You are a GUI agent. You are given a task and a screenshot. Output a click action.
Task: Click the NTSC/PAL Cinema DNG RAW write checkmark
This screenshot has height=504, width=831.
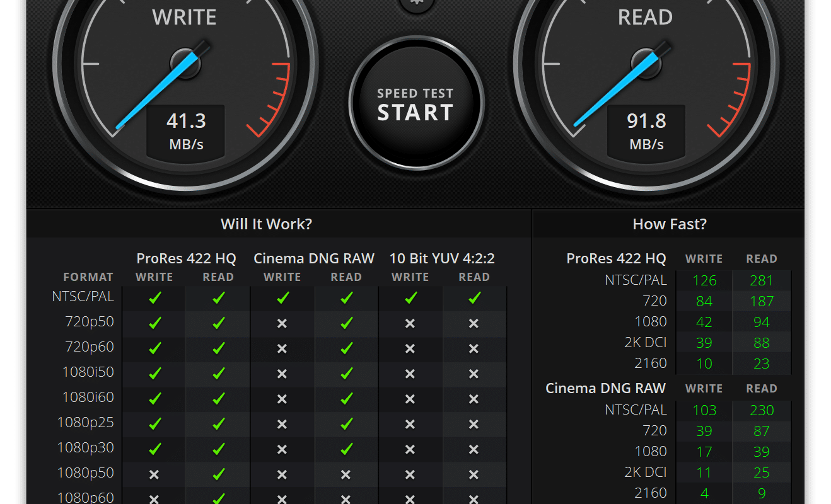coord(282,298)
